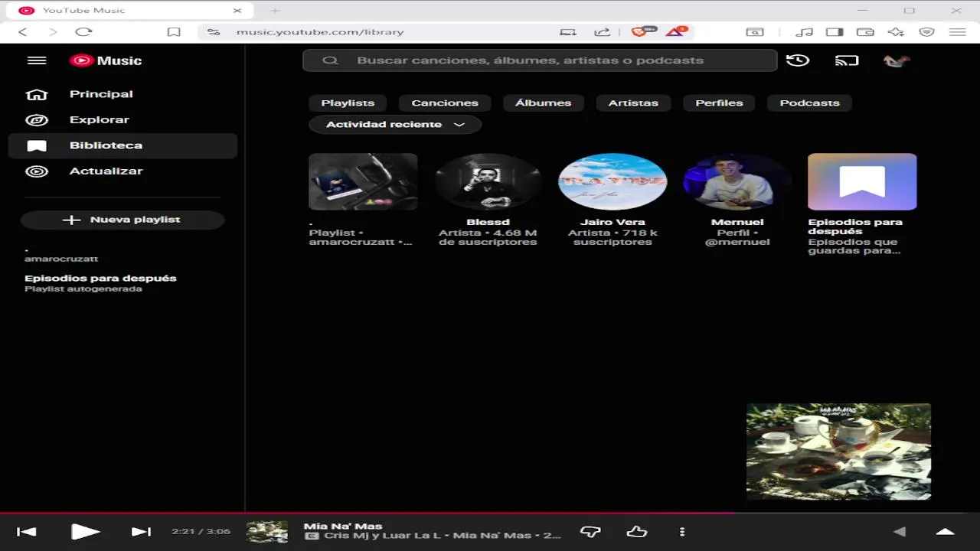Click the Blessd artist name
The width and height of the screenshot is (980, 551).
click(x=488, y=222)
